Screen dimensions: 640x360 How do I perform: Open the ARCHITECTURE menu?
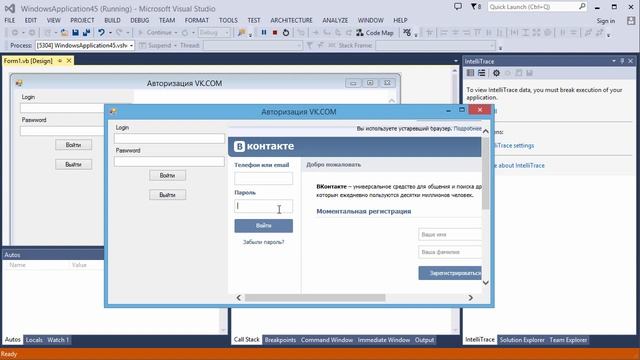tap(291, 20)
